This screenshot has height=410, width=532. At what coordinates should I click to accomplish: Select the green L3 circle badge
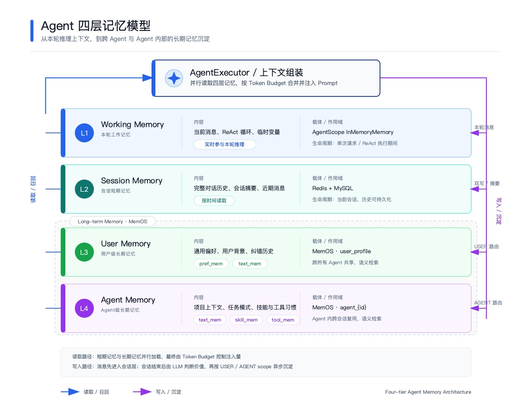tap(84, 252)
